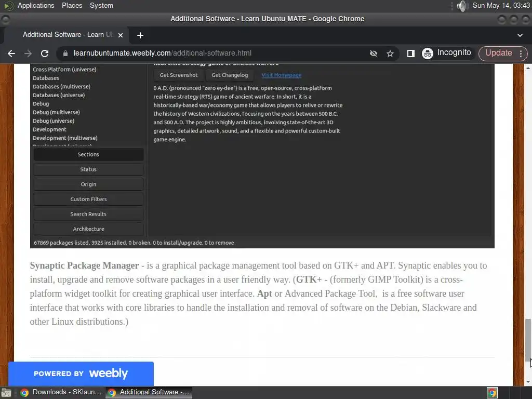Viewport: 532px width, 399px height.
Task: Select Databases (universe) section
Action: pos(59,95)
